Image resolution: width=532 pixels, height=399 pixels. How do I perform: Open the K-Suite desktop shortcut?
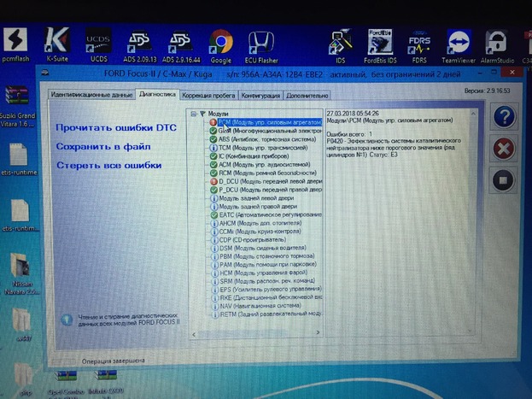pos(56,43)
